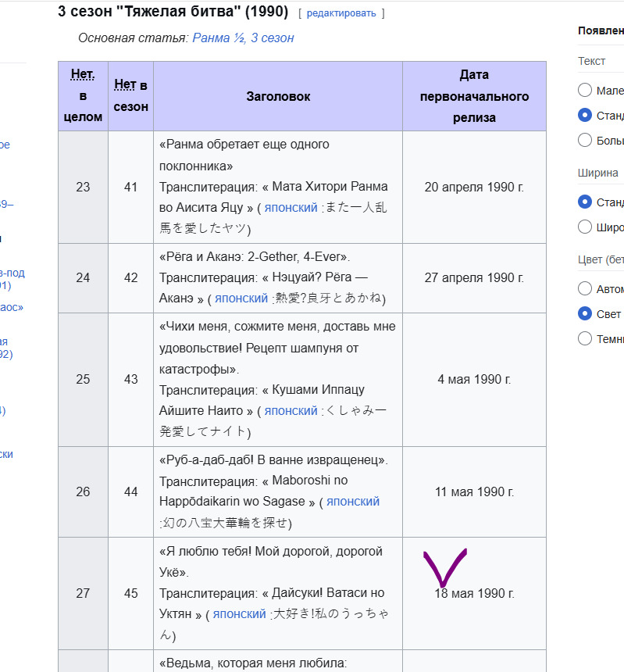The width and height of the screenshot is (624, 672).
Task: Click the "японский" link in episode 26 row
Action: (x=353, y=501)
